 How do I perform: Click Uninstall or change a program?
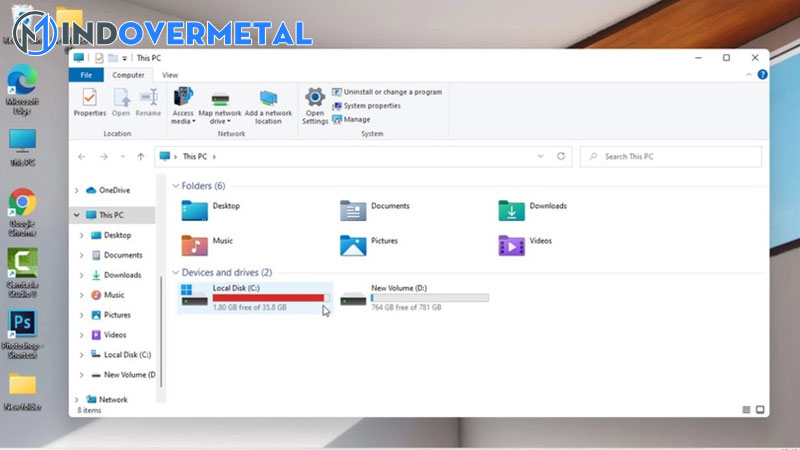[392, 92]
